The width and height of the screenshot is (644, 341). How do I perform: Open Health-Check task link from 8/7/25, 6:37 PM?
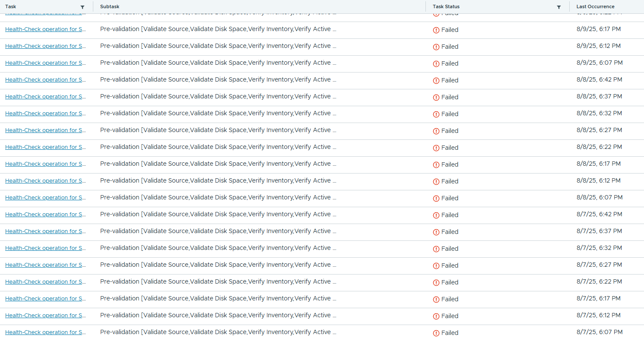point(45,231)
